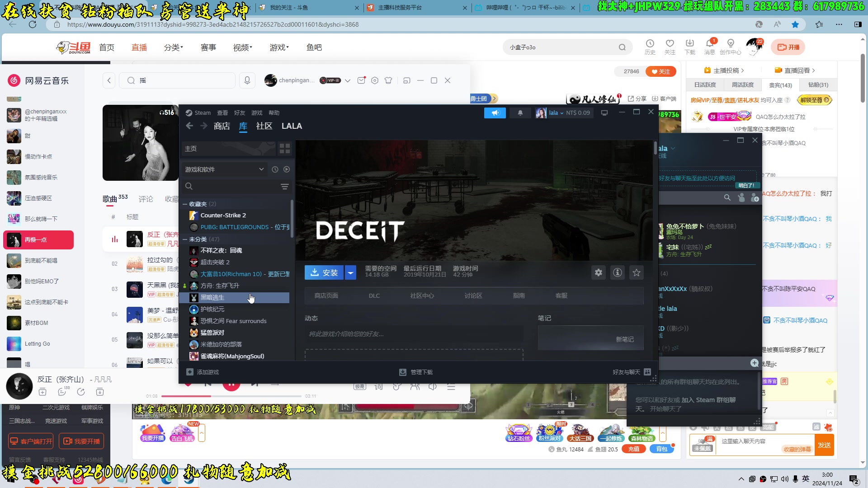Expand NetEase Music user dropdown arrow
This screenshot has width=868, height=488.
coord(348,81)
